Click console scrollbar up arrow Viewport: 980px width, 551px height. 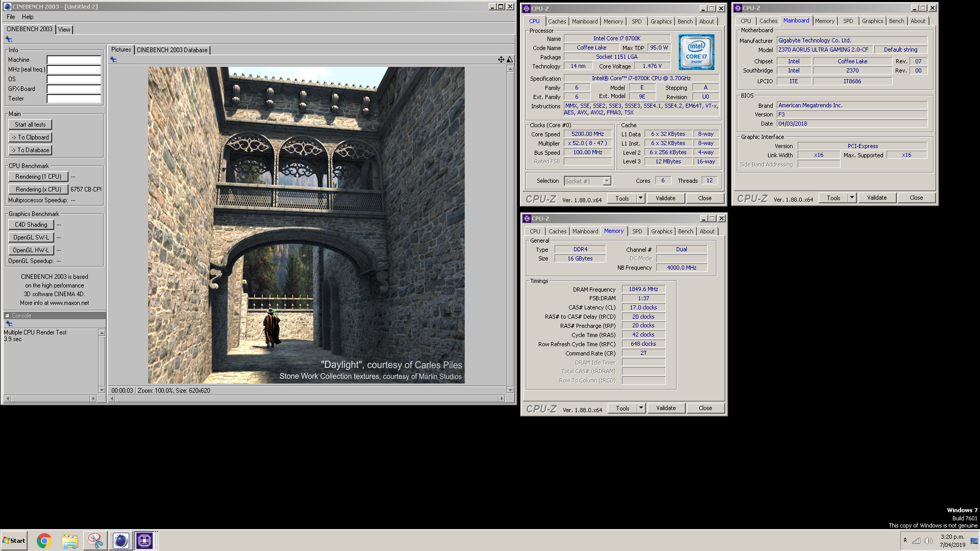(x=102, y=333)
